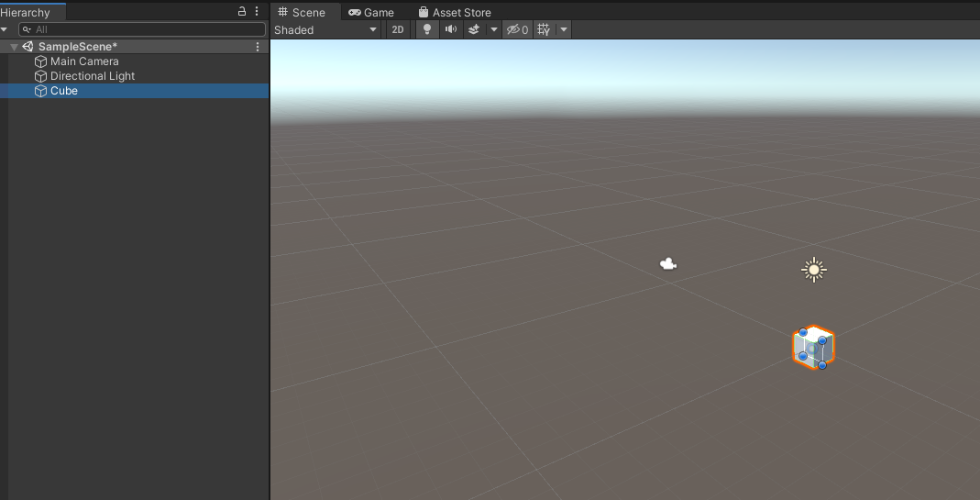Open the Asset Store tab

(455, 13)
